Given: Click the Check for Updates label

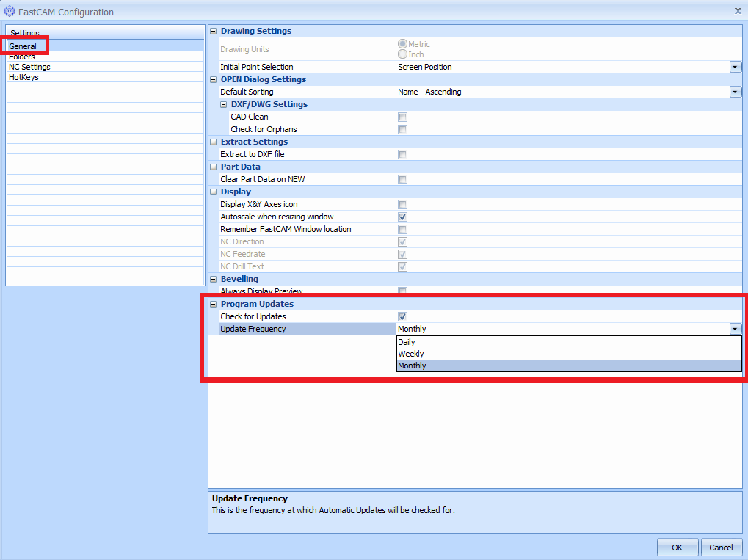Looking at the screenshot, I should [253, 317].
